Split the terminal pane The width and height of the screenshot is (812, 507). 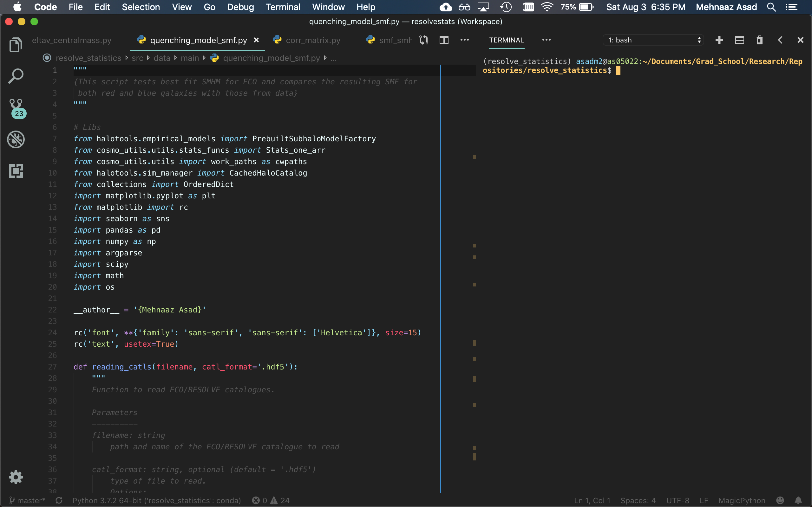tap(740, 40)
